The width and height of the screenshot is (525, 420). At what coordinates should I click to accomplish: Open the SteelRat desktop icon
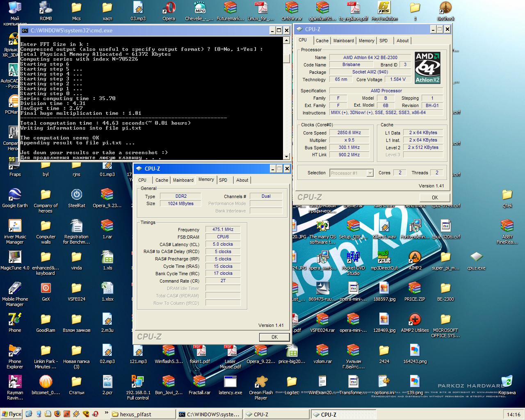(76, 198)
